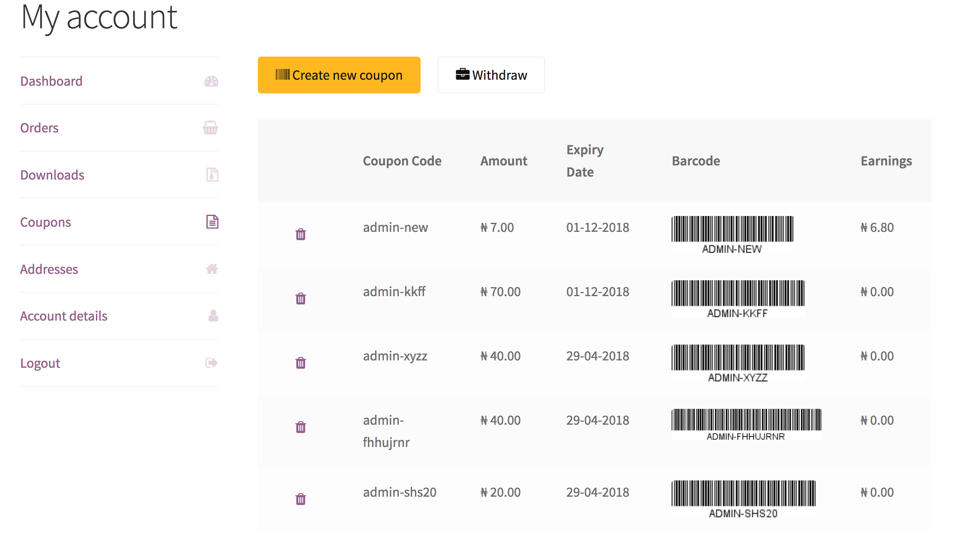Click the Withdraw button

click(491, 75)
